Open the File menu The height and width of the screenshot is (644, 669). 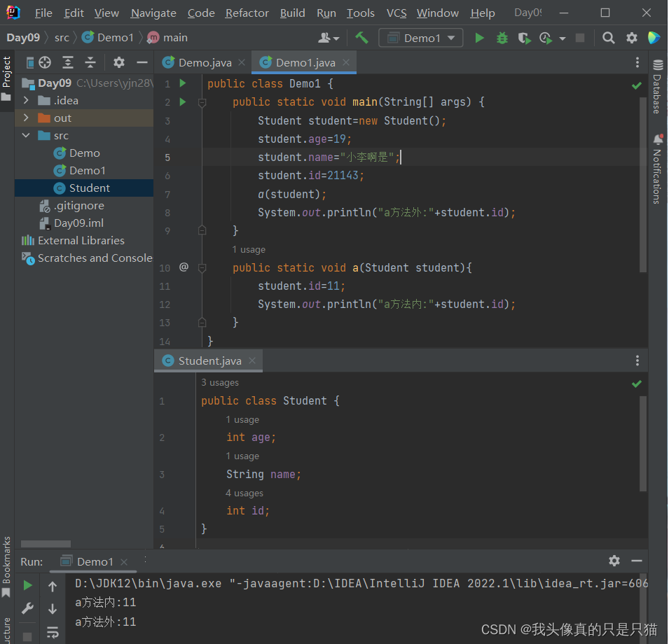[x=43, y=13]
